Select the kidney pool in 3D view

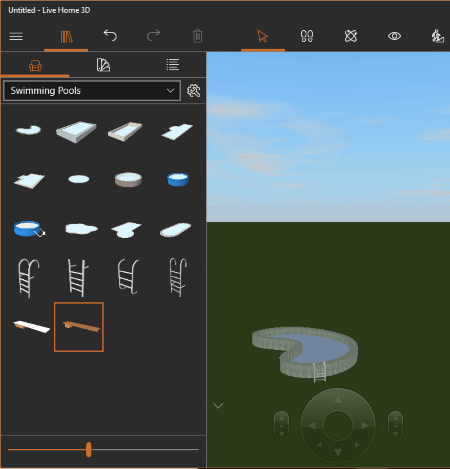click(x=305, y=352)
